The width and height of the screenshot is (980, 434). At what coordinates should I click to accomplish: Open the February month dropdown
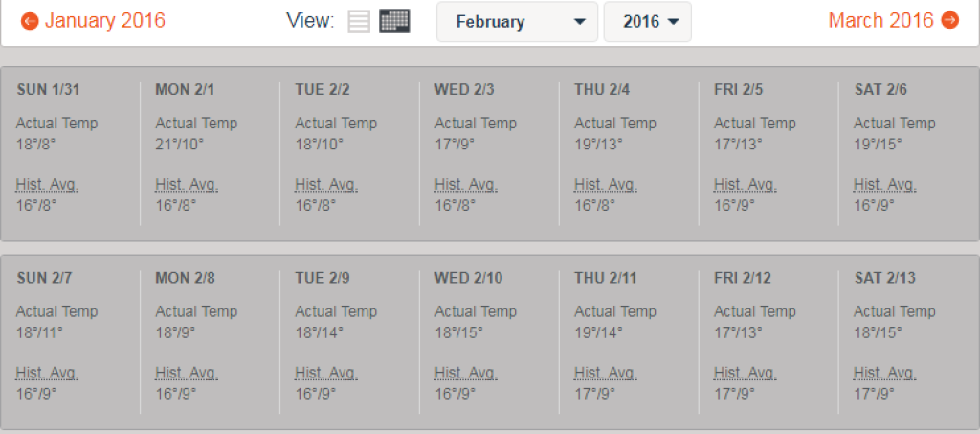coord(517,22)
